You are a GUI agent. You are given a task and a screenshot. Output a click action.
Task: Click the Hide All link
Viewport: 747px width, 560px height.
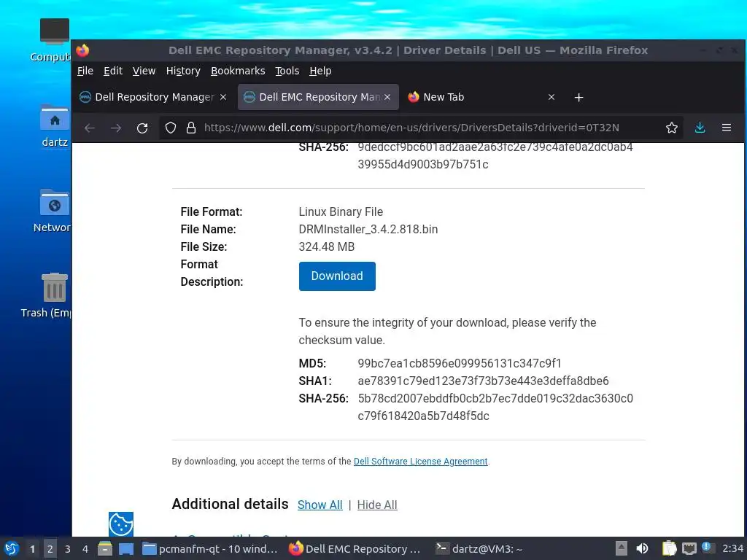click(x=377, y=505)
